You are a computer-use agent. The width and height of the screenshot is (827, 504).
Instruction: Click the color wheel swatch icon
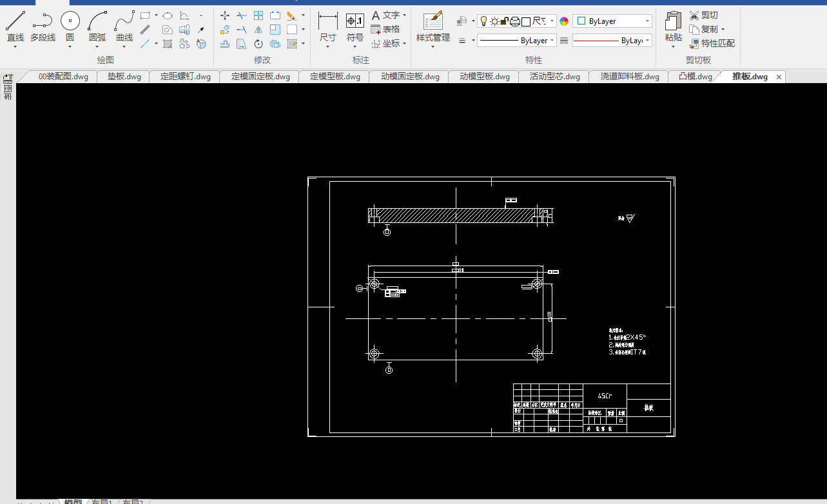564,21
